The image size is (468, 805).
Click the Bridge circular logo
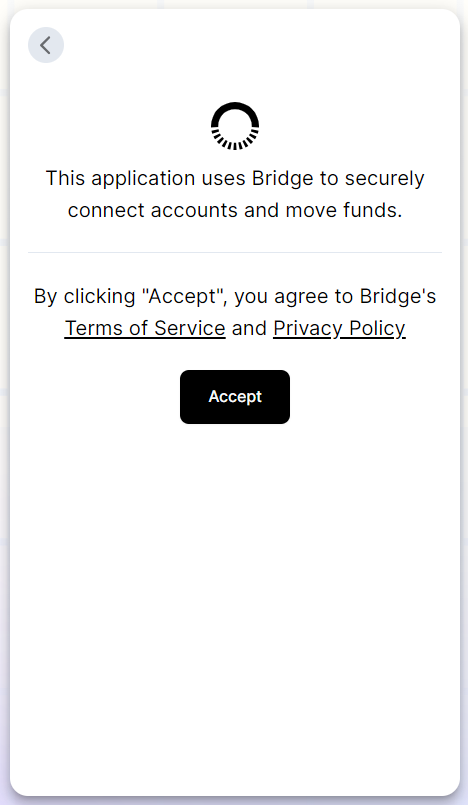[x=235, y=126]
